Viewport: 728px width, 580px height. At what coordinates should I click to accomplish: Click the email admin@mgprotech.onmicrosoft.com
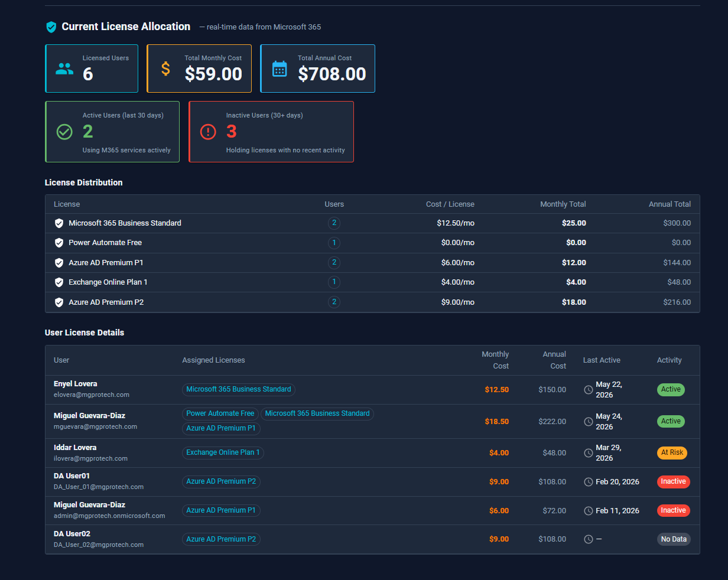coord(109,516)
